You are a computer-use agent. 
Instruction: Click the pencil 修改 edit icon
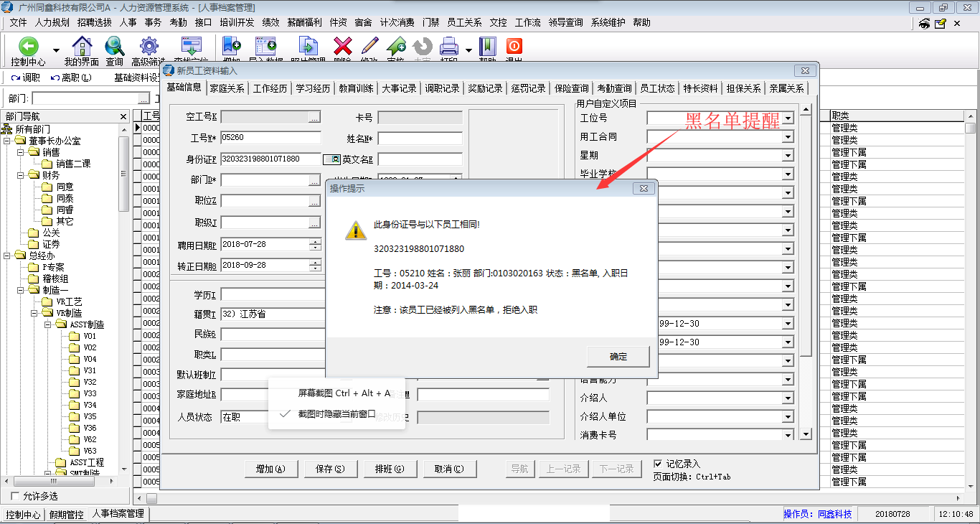pos(369,47)
